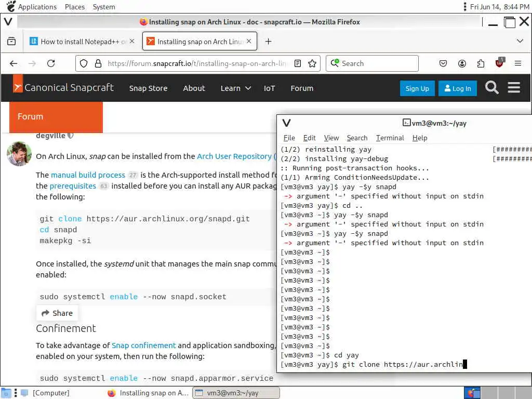
Task: Click the terminal prompt with git clone command
Action: click(x=373, y=364)
